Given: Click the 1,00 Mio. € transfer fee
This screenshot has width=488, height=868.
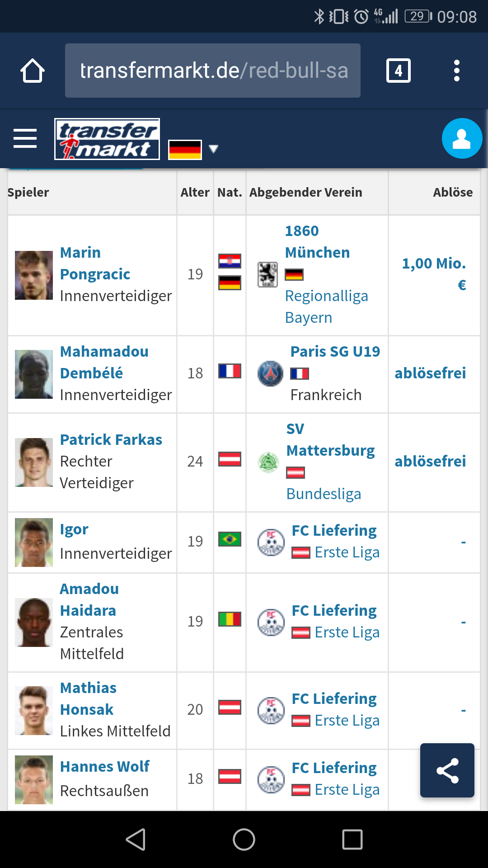Looking at the screenshot, I should point(434,274).
